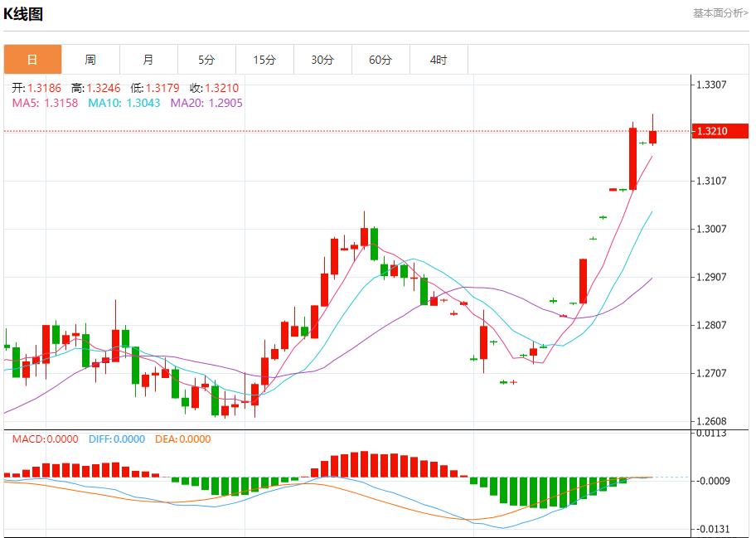Click the 1.3307 price axis label
The image size is (756, 538).
click(711, 85)
